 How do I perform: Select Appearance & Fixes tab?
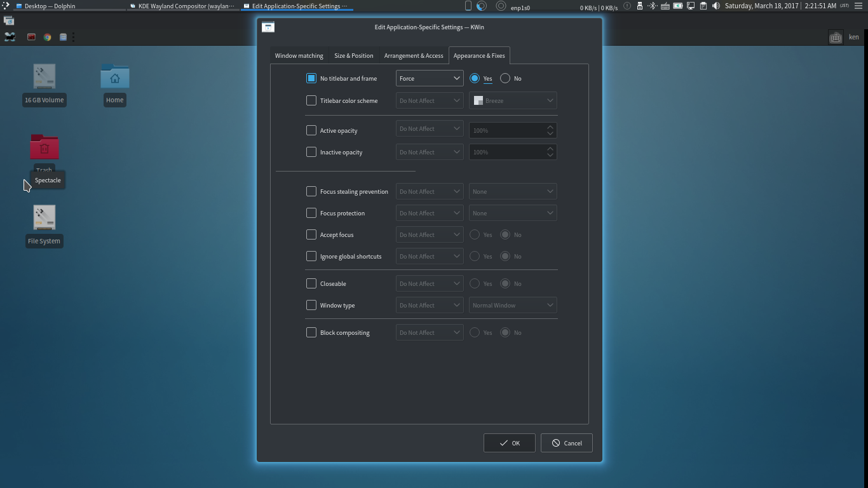(479, 55)
